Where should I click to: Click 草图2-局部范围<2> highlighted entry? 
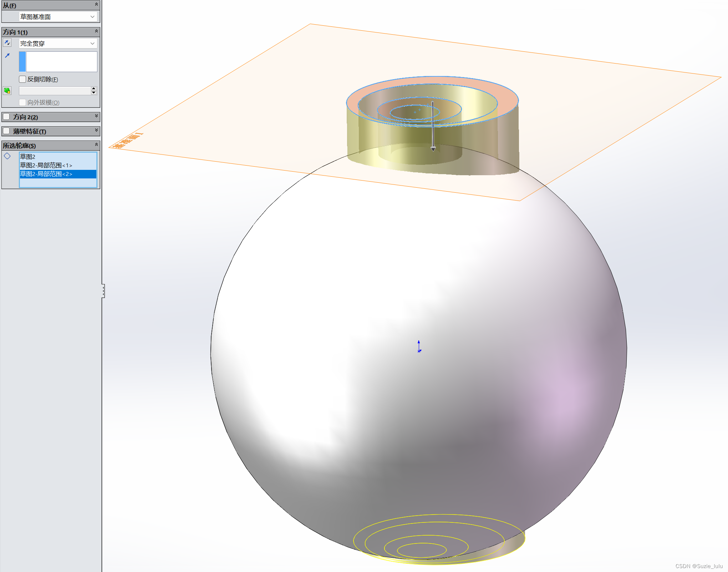tap(46, 174)
